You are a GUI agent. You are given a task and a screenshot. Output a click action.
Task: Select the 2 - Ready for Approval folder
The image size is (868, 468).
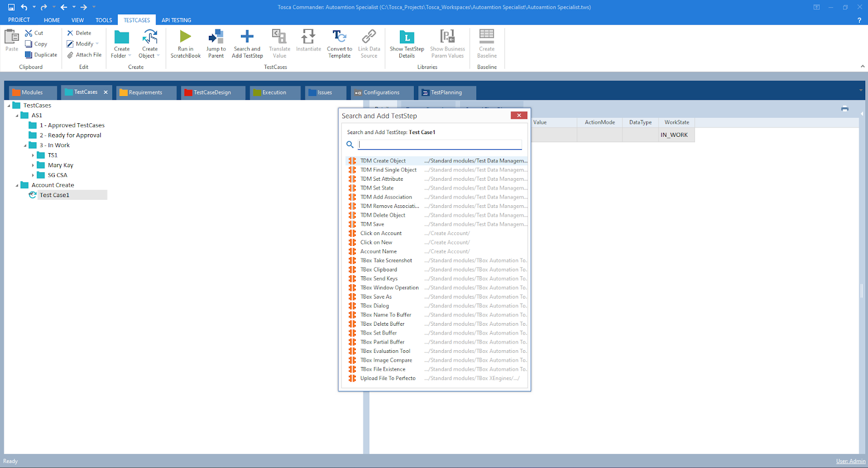click(70, 135)
